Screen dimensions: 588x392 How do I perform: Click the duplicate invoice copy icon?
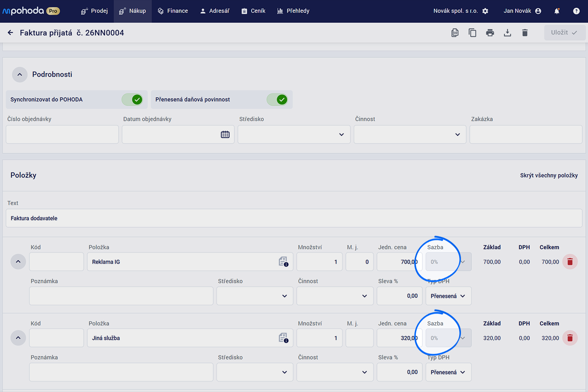(472, 33)
